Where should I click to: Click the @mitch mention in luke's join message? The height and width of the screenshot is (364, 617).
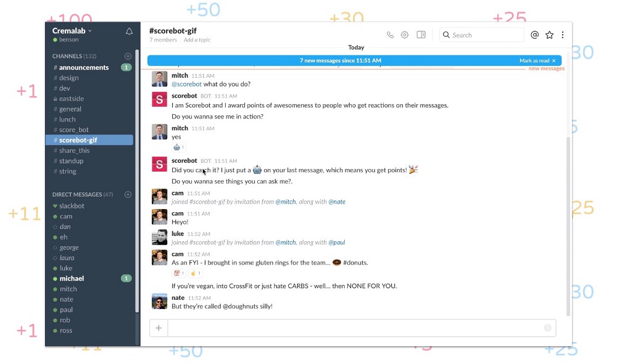pyautogui.click(x=286, y=242)
